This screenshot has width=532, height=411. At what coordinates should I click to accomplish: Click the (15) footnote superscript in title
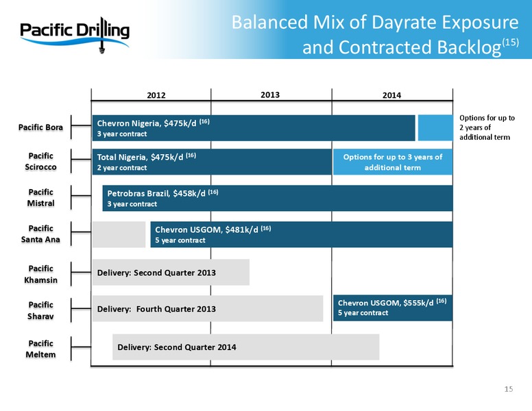[510, 42]
